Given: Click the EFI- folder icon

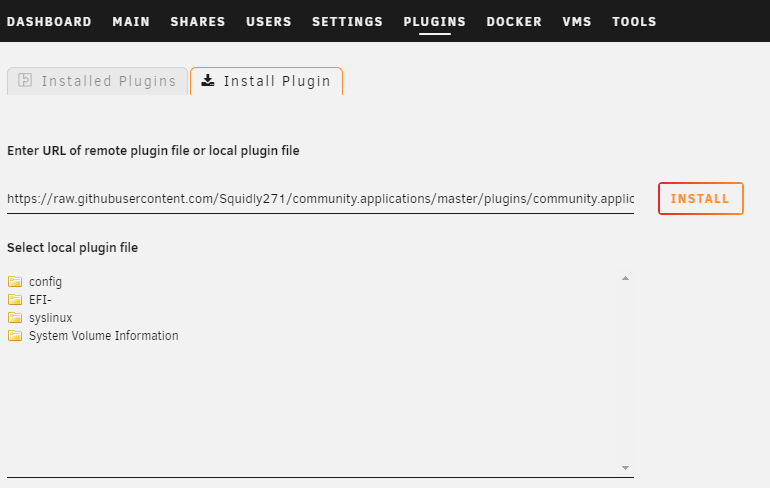Looking at the screenshot, I should coord(15,299).
